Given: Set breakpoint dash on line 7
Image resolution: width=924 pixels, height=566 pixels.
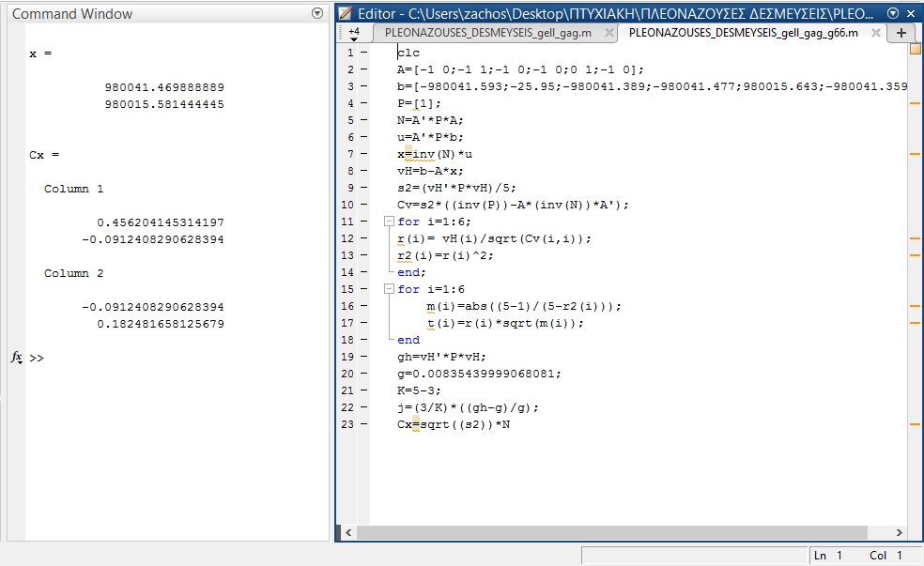Looking at the screenshot, I should pyautogui.click(x=363, y=154).
